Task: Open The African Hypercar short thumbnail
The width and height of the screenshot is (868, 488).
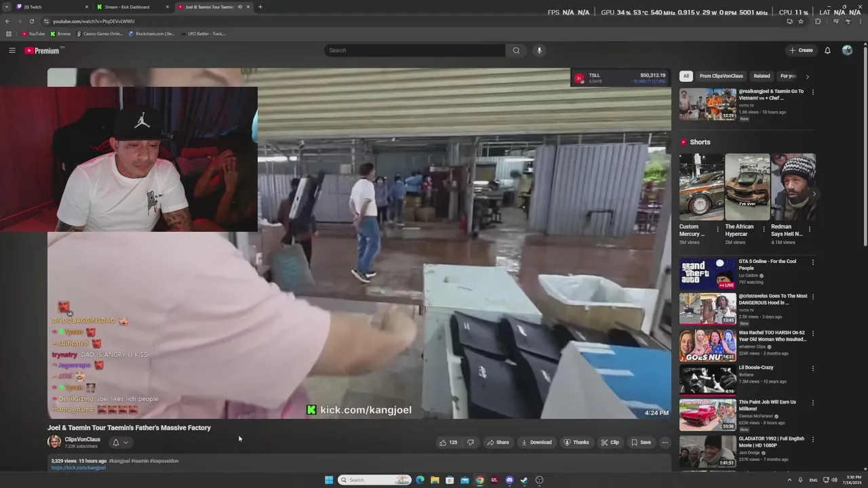Action: [x=747, y=187]
